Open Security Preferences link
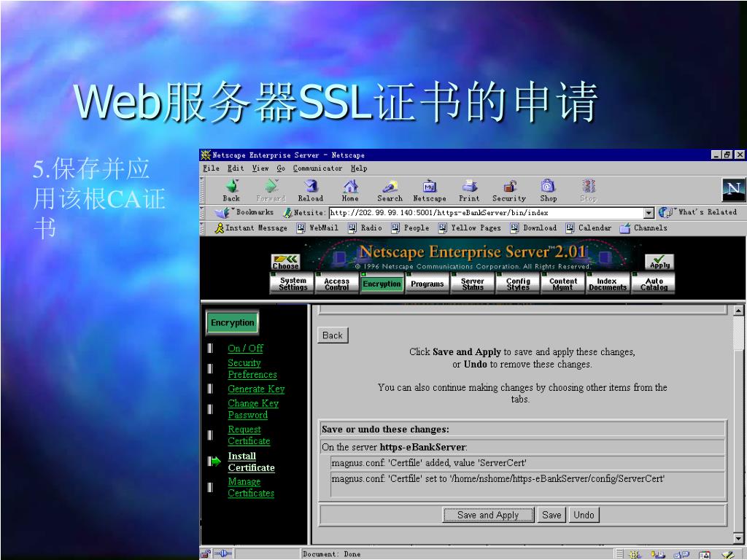The height and width of the screenshot is (560, 747). tap(252, 368)
